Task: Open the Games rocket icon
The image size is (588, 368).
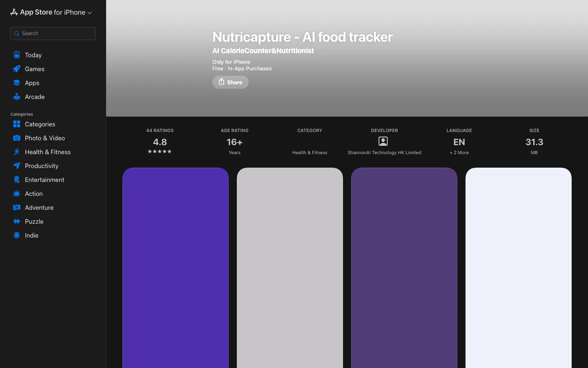Action: click(17, 69)
